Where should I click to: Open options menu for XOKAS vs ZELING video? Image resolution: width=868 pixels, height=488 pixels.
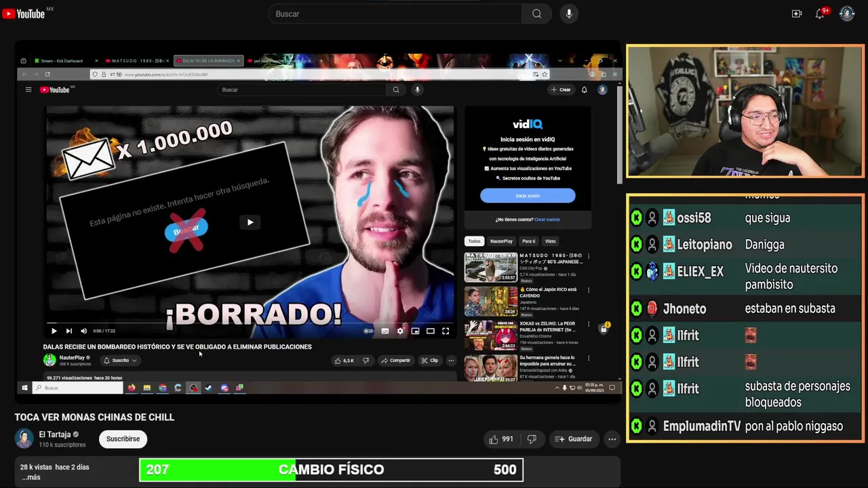click(589, 324)
